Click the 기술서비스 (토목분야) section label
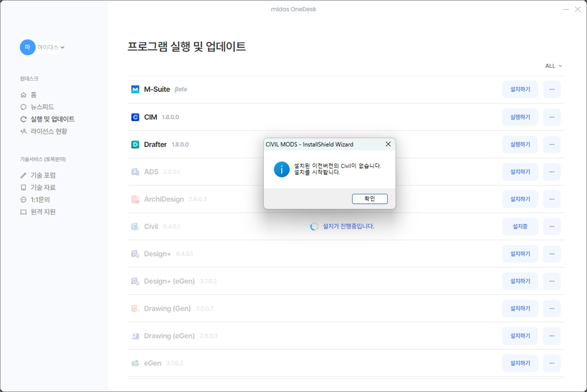The image size is (587, 392). (x=43, y=159)
